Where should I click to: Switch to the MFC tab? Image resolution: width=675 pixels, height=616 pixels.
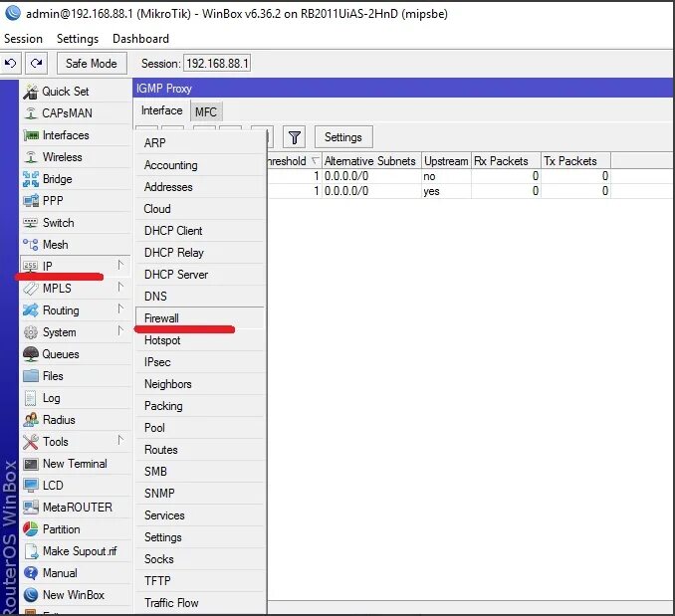pos(206,111)
